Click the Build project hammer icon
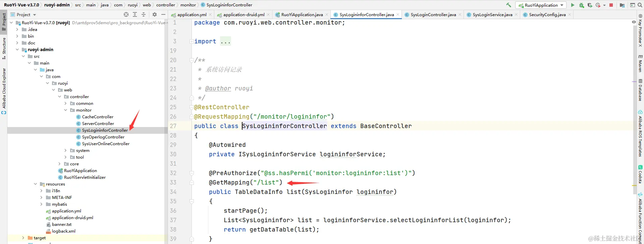The height and width of the screenshot is (244, 644). click(x=508, y=5)
